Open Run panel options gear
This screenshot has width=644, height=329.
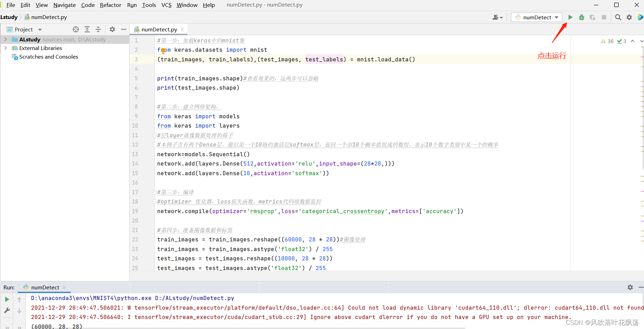[x=630, y=287]
